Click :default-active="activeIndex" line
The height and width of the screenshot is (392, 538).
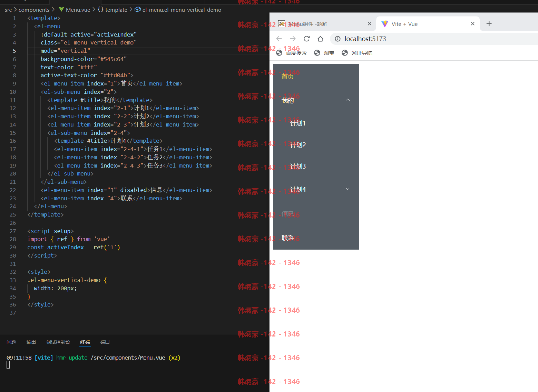[x=89, y=34]
